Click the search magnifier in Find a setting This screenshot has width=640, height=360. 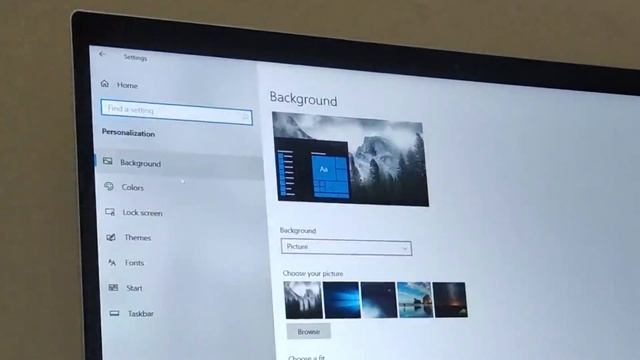click(246, 117)
